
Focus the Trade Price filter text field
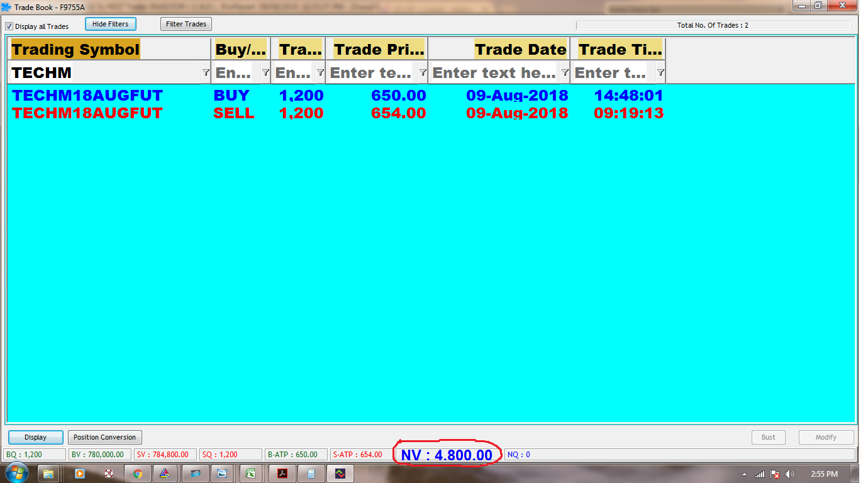click(x=372, y=73)
